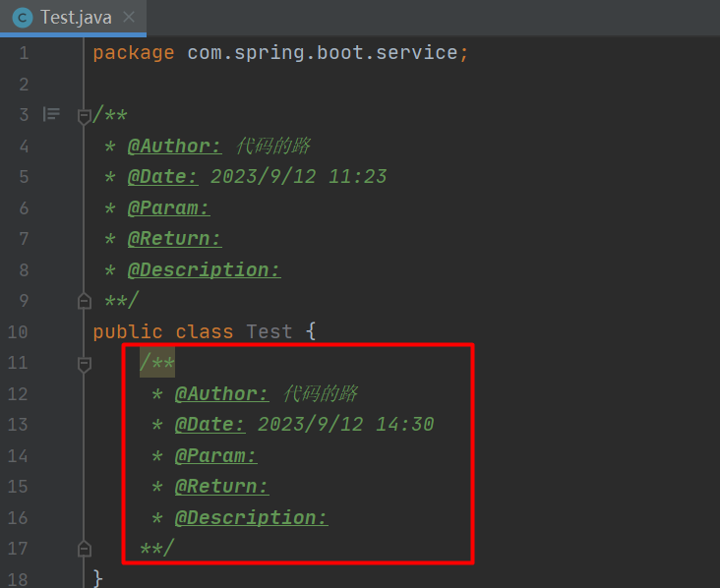Image resolution: width=720 pixels, height=588 pixels.
Task: Select the Test.java editor tab
Action: (76, 18)
